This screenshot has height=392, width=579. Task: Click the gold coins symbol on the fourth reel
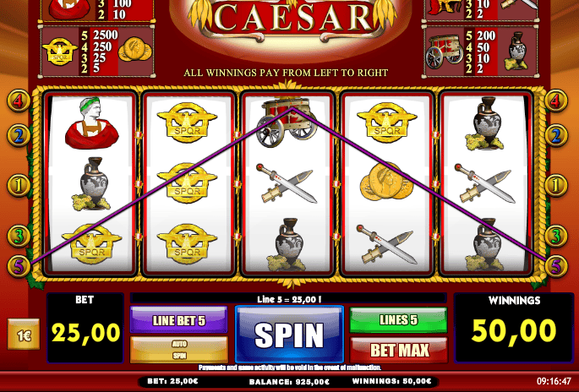[x=386, y=183]
